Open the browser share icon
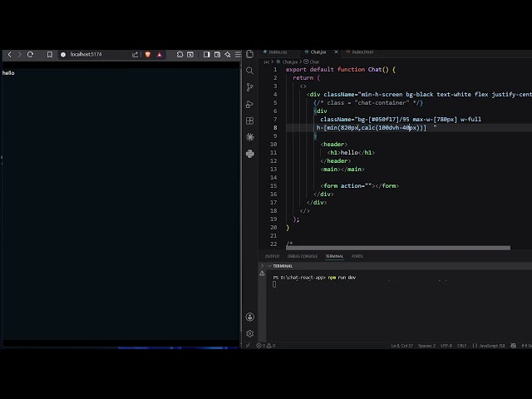Viewport: 532px width, 399px height. pos(135,54)
